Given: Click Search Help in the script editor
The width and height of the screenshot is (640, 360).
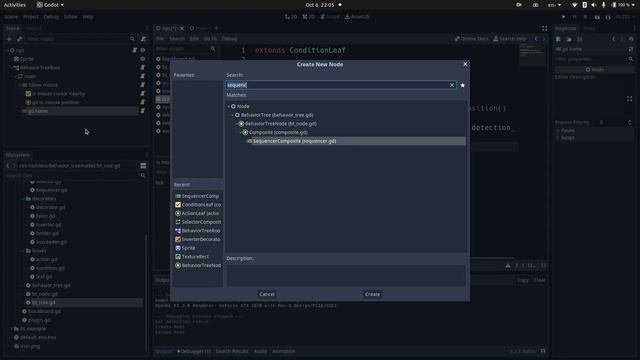Looking at the screenshot, I should click(x=510, y=39).
